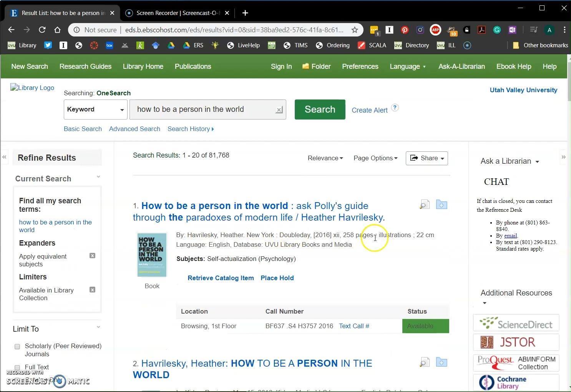The width and height of the screenshot is (571, 392).
Task: Reload the current page
Action: tap(42, 30)
